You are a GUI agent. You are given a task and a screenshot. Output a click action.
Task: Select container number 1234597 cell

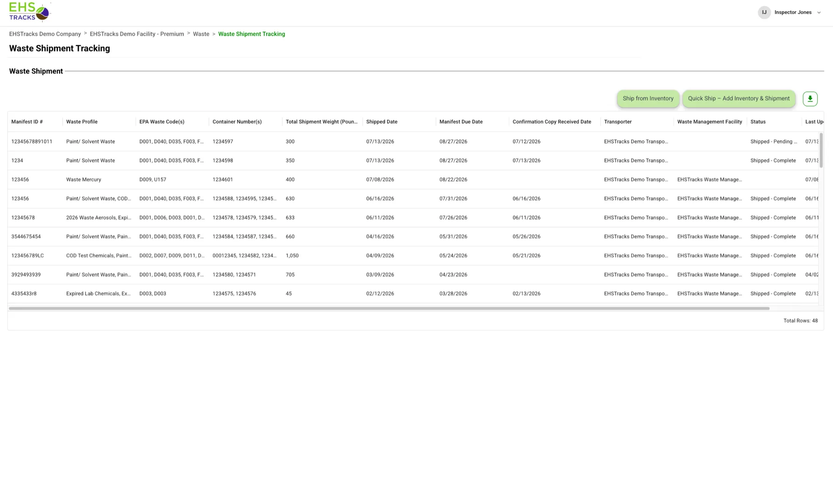point(245,142)
